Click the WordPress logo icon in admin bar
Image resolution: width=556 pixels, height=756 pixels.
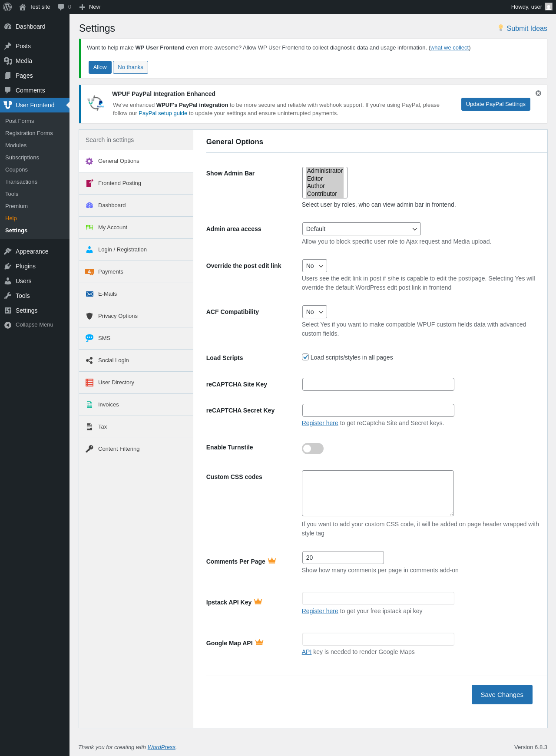7,7
